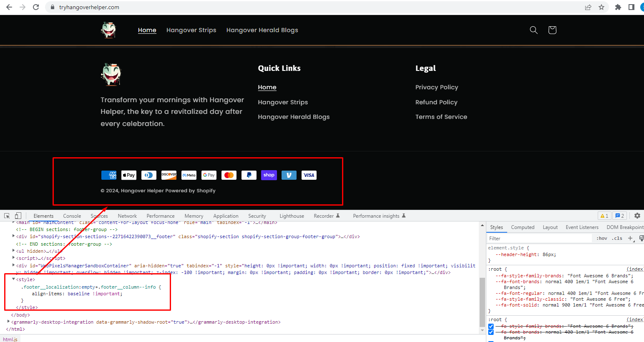Open the warnings counter badge showing 1
The height and width of the screenshot is (342, 644).
[x=604, y=216]
